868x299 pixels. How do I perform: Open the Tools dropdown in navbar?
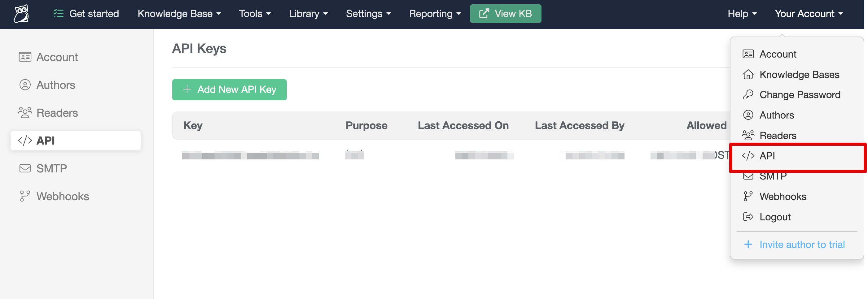pyautogui.click(x=254, y=14)
